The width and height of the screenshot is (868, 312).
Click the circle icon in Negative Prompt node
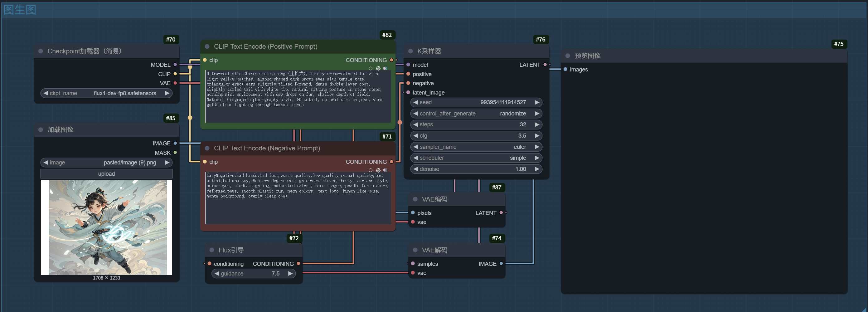tap(371, 170)
